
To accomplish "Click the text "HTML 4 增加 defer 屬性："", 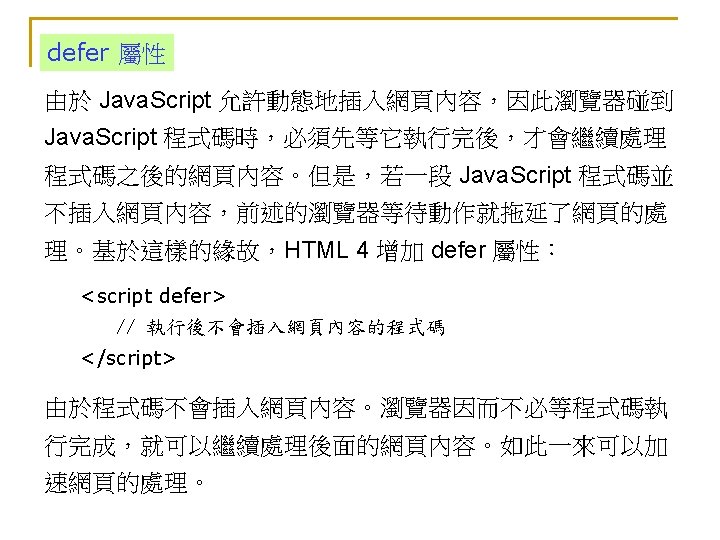I will 421,251.
